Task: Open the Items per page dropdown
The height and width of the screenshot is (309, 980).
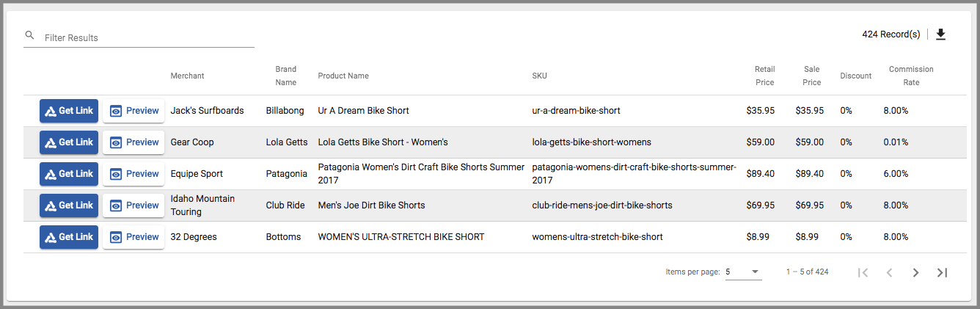Action: coord(743,272)
